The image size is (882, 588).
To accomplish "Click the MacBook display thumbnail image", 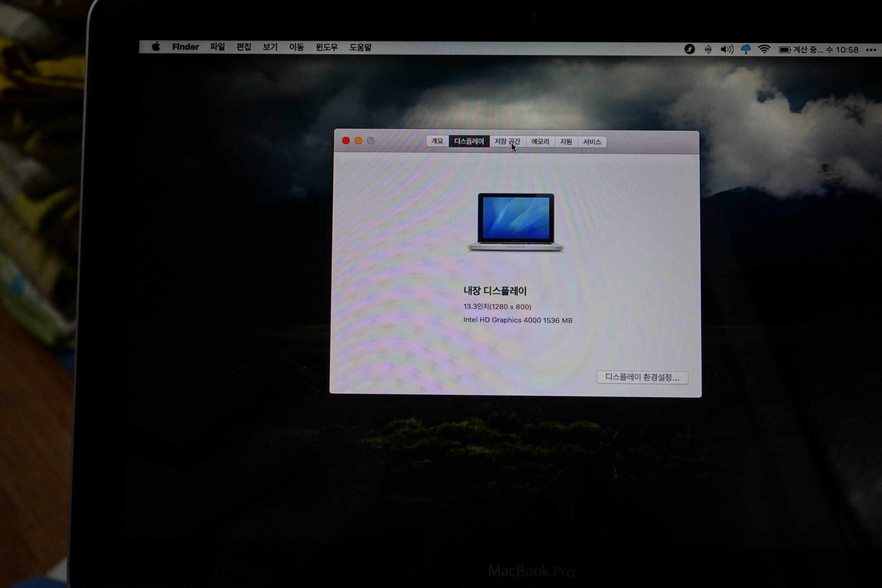I will coord(516,222).
